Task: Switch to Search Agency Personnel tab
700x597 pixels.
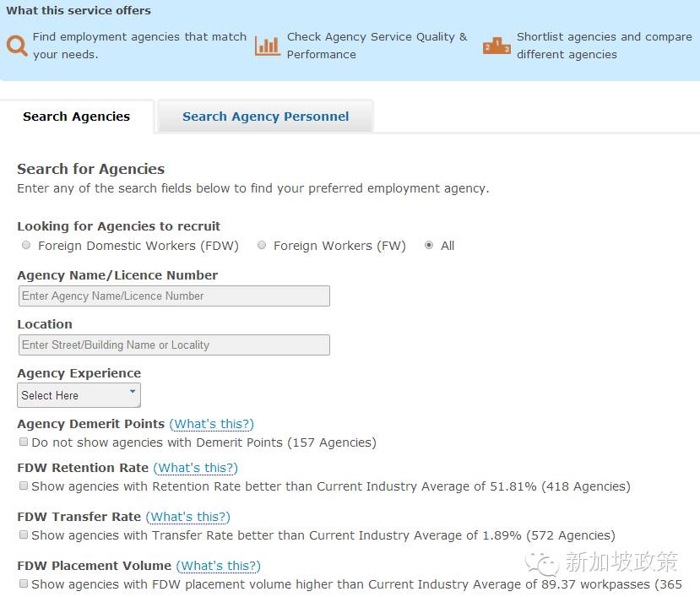Action: (x=265, y=117)
